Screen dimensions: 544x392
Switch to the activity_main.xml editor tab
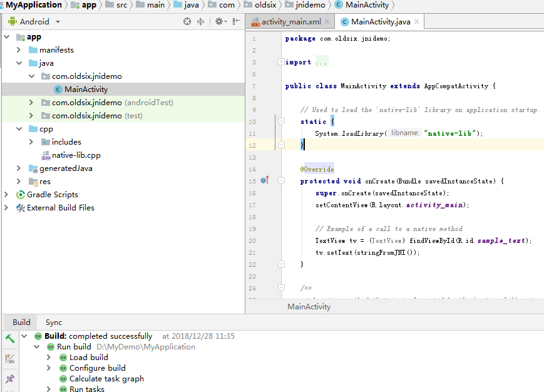(x=290, y=21)
